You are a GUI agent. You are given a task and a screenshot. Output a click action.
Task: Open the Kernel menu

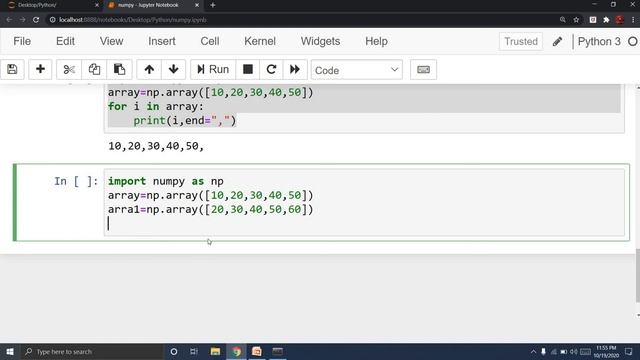pos(260,41)
